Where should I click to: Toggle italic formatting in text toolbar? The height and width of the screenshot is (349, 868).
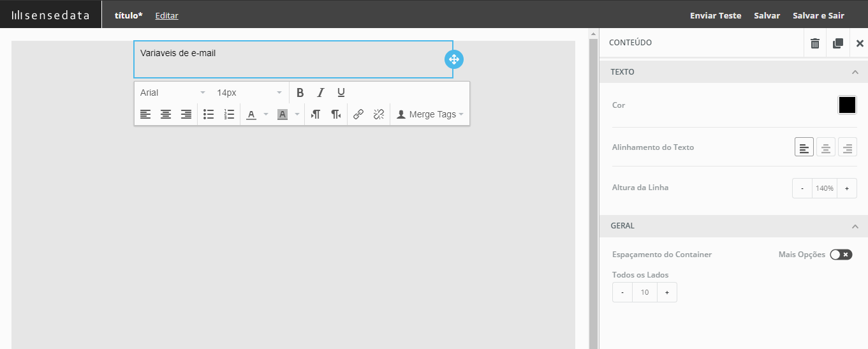[x=321, y=93]
